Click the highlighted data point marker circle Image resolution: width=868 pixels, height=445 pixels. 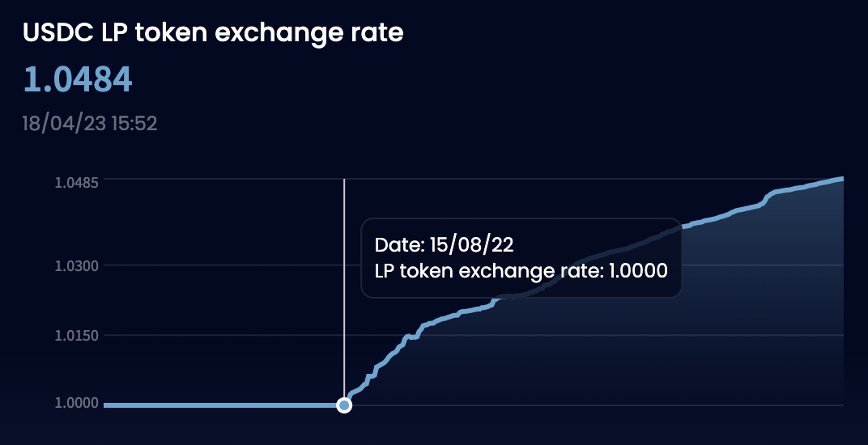click(344, 405)
